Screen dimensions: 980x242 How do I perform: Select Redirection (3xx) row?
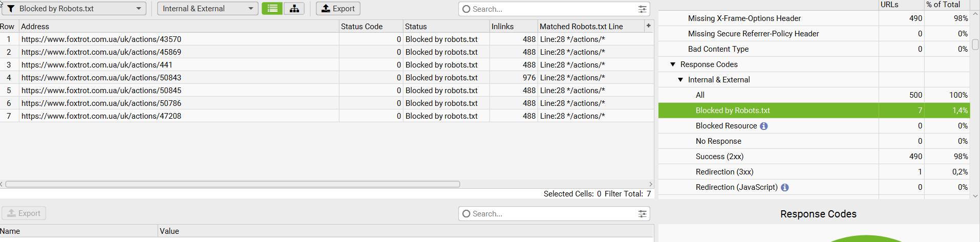tap(814, 172)
